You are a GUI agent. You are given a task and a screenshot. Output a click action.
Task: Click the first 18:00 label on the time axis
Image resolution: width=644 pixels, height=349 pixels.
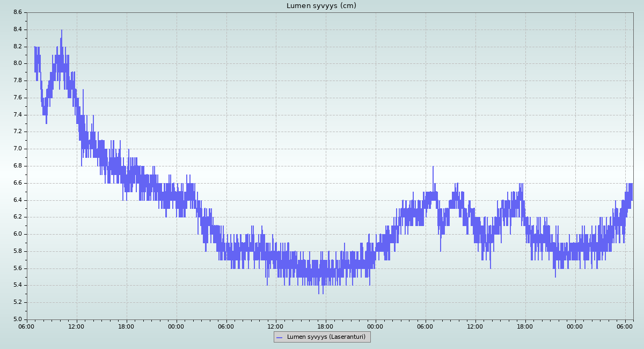(x=126, y=326)
